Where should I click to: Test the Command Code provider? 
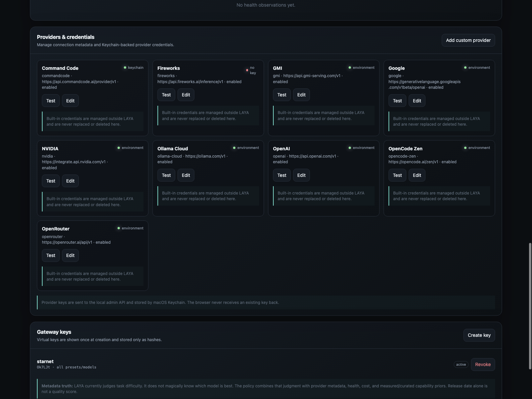pyautogui.click(x=51, y=101)
